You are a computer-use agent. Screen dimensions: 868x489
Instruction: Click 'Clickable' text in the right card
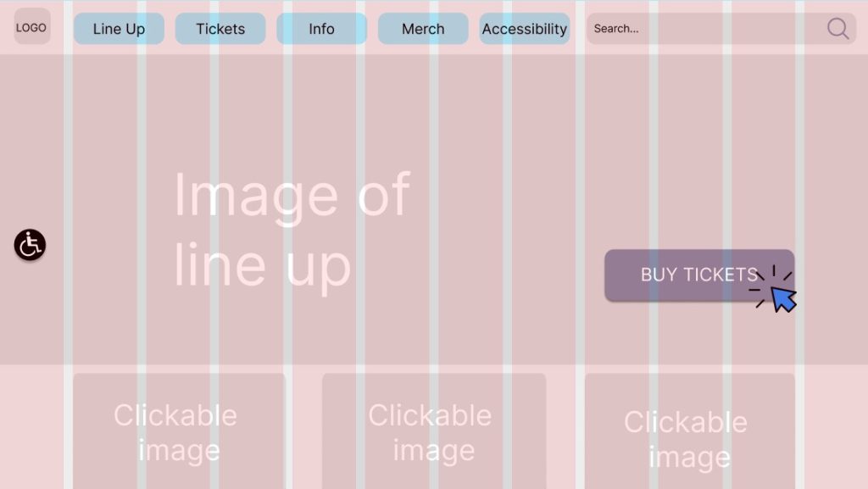coord(686,422)
